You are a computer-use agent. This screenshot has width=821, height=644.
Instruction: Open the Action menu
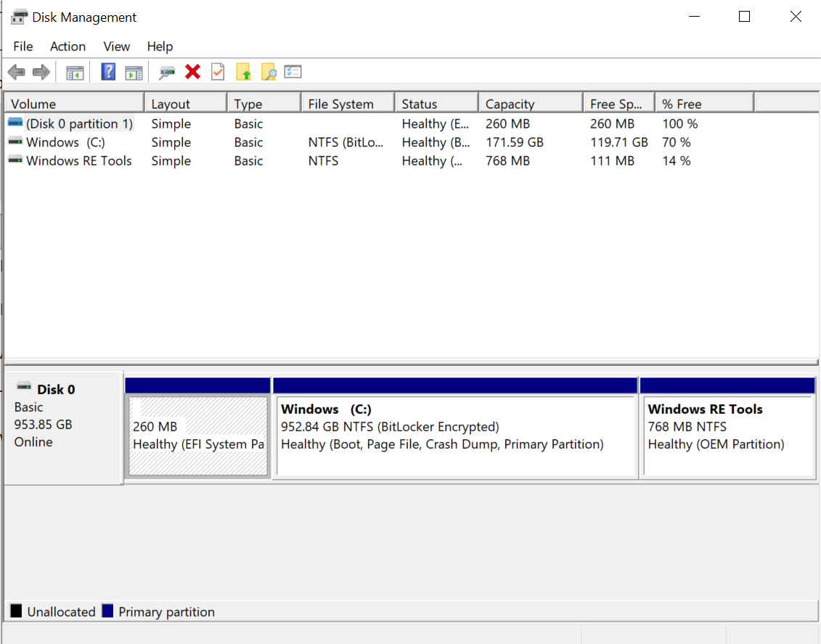point(68,46)
